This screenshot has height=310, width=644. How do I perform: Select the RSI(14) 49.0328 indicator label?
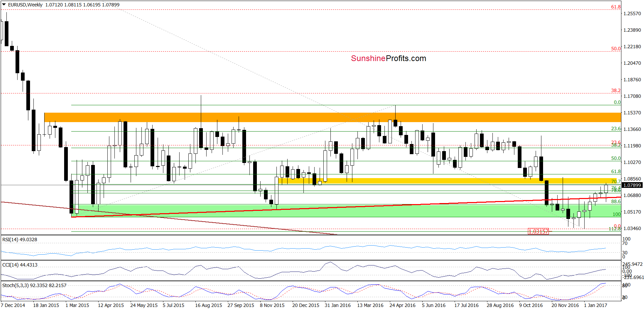pyautogui.click(x=20, y=239)
